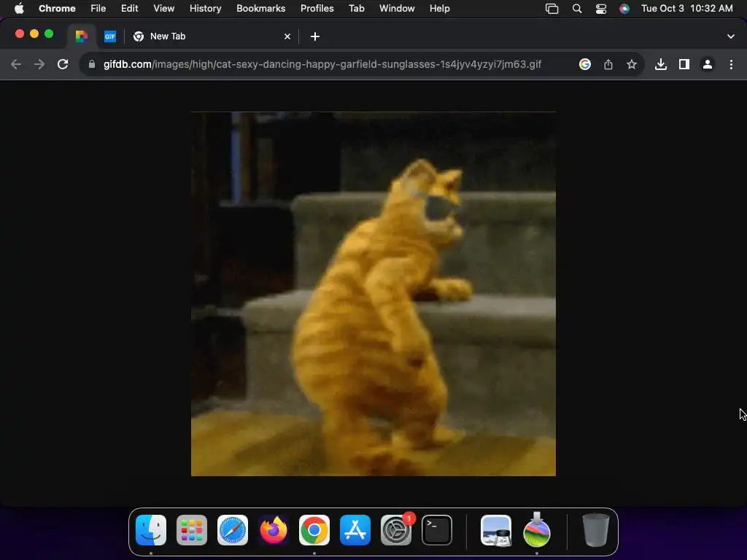
Task: Open Chrome downloads
Action: click(661, 64)
